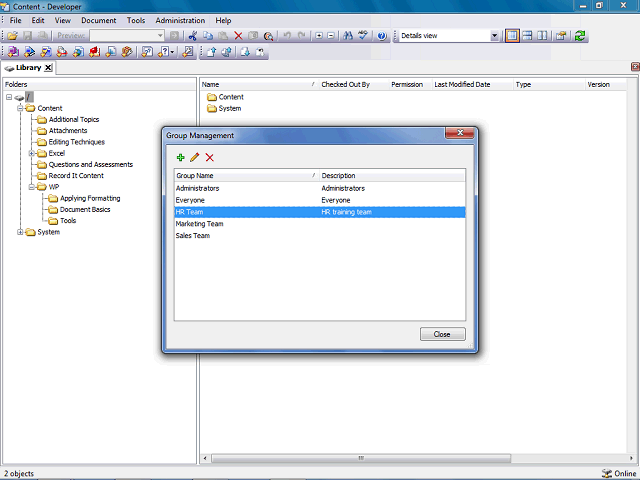Click the magnifier icon after the red X
Image resolution: width=640 pixels, height=480 pixels.
click(268, 36)
